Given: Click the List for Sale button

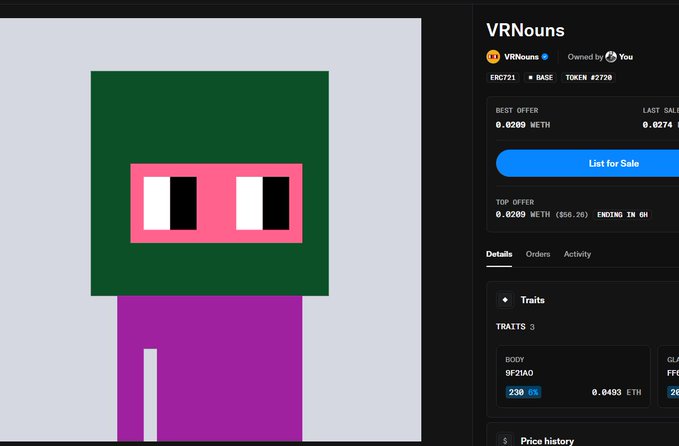Looking at the screenshot, I should 588,163.
